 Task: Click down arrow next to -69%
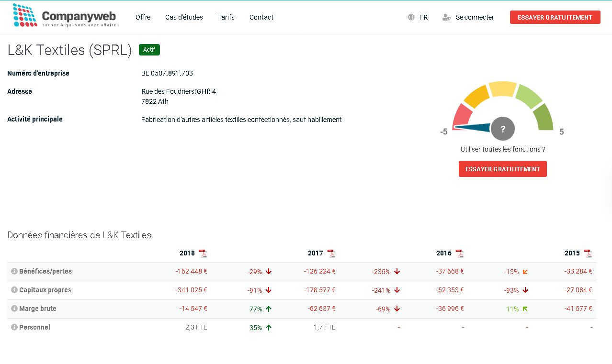397,309
